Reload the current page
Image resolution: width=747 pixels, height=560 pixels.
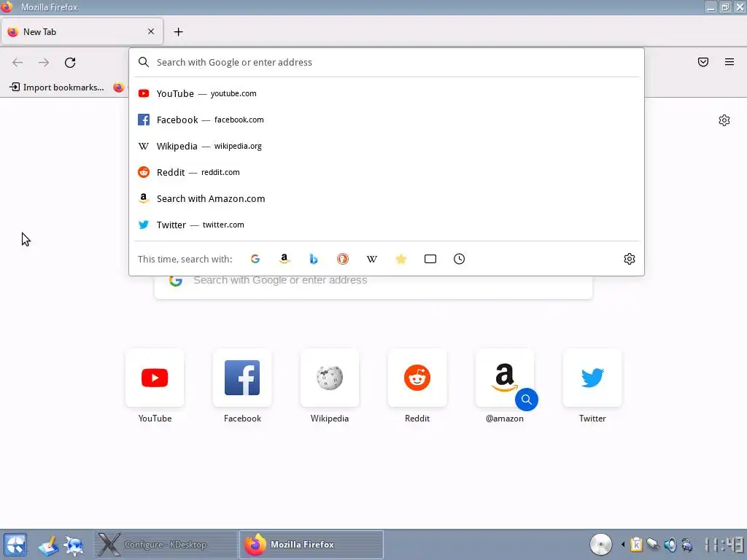pos(70,63)
